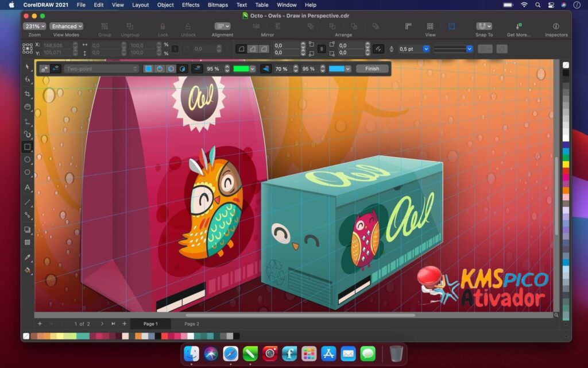588x368 pixels.
Task: Click the show rulers view icon
Action: point(408,26)
